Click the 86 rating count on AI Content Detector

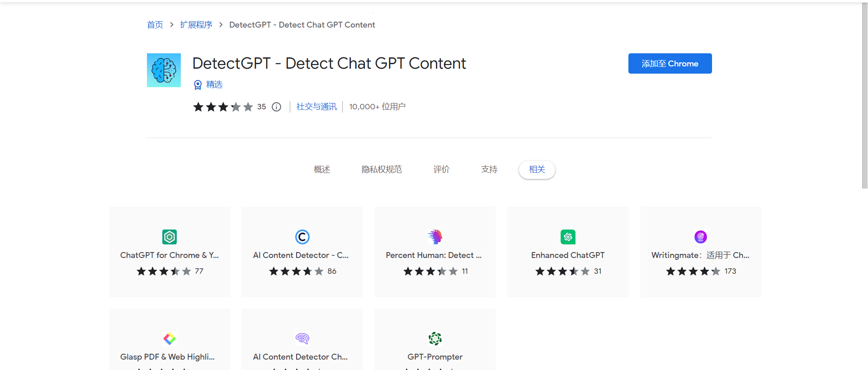click(332, 271)
